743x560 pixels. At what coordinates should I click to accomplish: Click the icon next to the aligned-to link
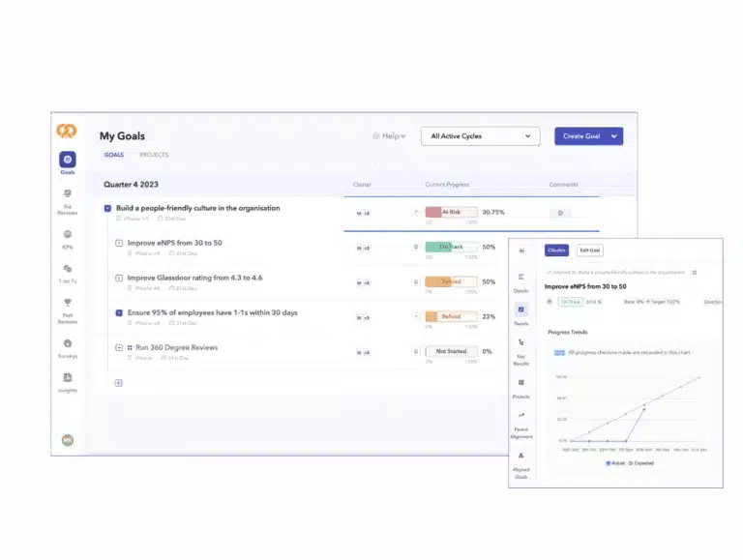pos(695,273)
